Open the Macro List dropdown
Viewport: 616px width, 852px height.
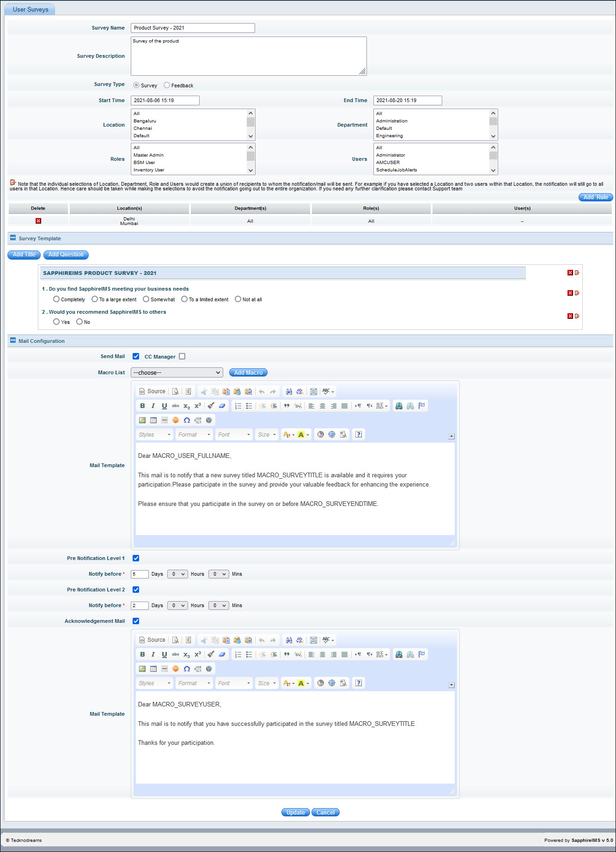[177, 372]
